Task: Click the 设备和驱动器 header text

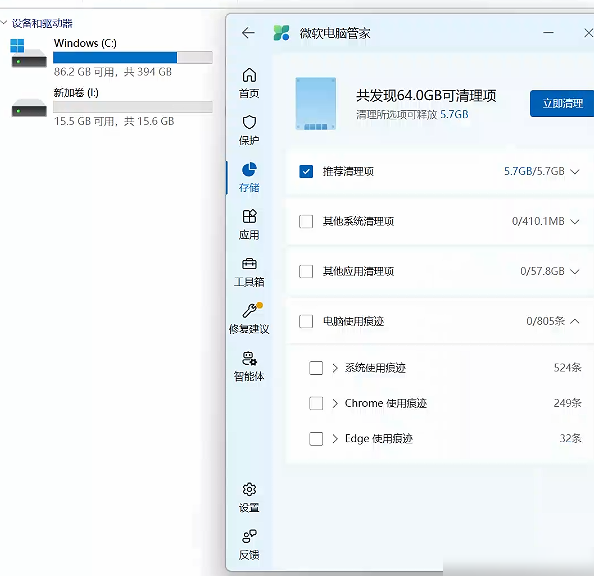Action: 42,23
